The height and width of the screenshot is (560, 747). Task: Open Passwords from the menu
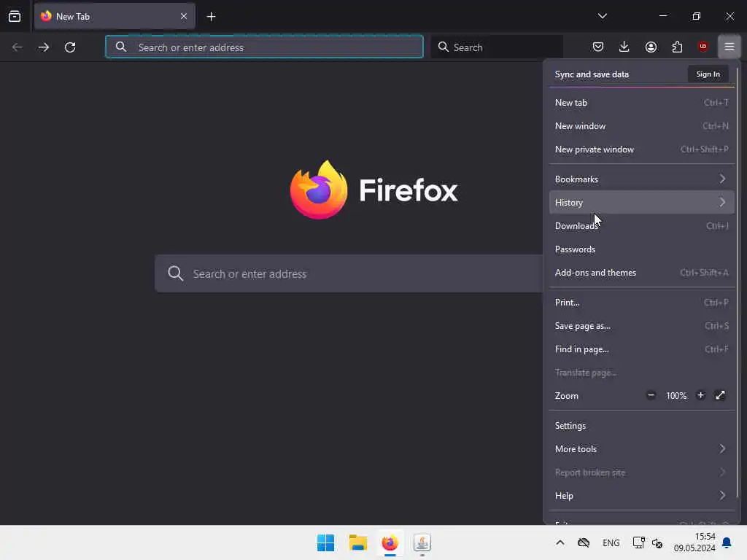click(x=642, y=249)
